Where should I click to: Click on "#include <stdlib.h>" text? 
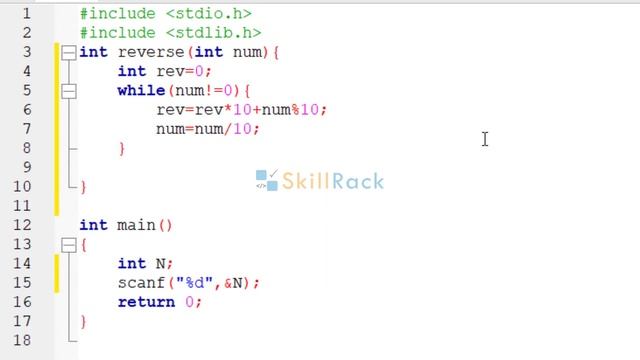170,33
